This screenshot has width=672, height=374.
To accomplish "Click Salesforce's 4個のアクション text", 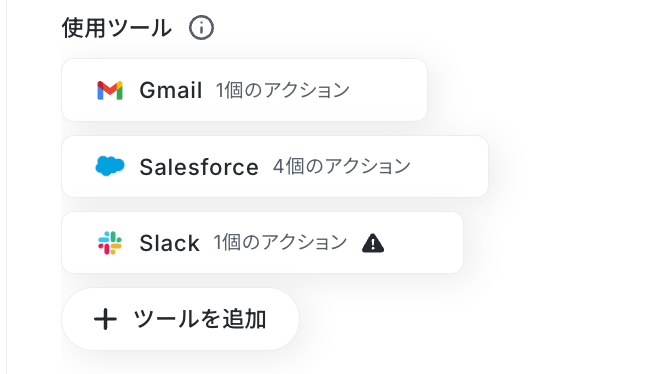I will tap(342, 166).
